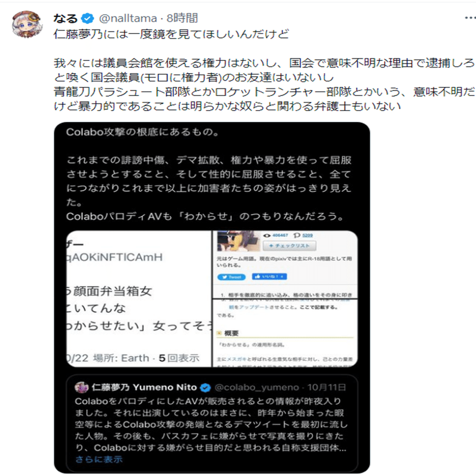Image resolution: width=476 pixels, height=476 pixels.
Task: Open the pixiv dictionary チェックリスト screenshot
Action: 285,264
